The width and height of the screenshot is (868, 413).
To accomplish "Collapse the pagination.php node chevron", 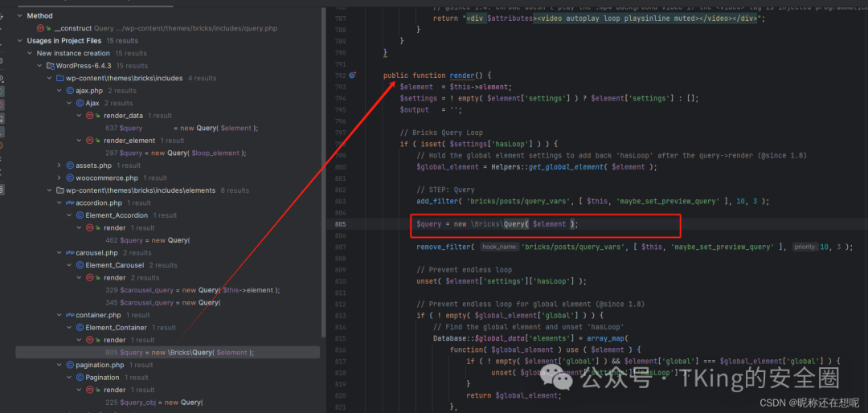I will click(59, 365).
